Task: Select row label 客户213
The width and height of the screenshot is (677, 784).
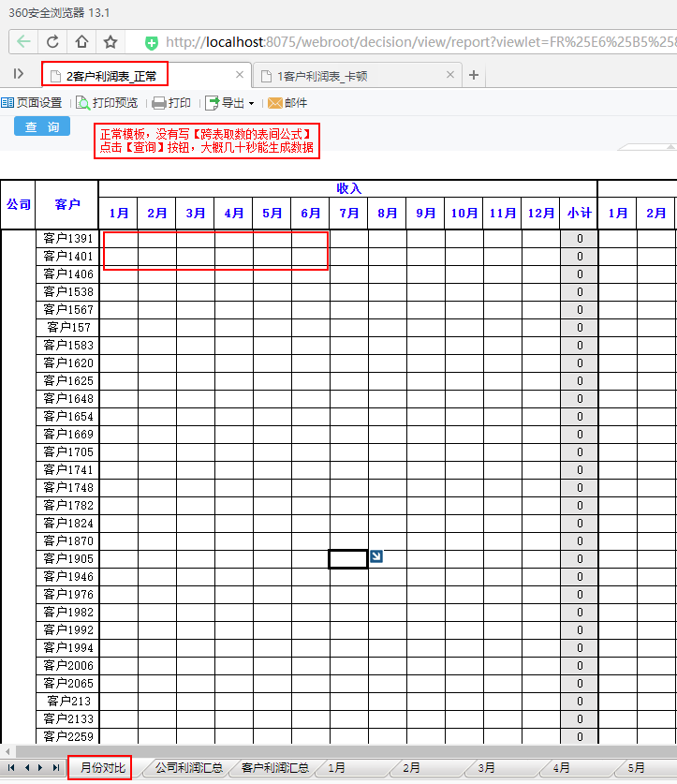Action: coord(68,701)
